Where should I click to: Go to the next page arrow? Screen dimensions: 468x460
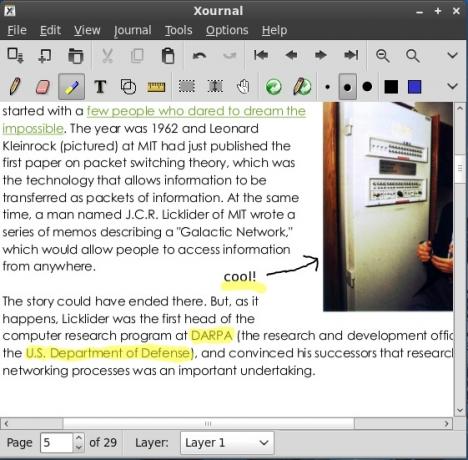(x=321, y=55)
